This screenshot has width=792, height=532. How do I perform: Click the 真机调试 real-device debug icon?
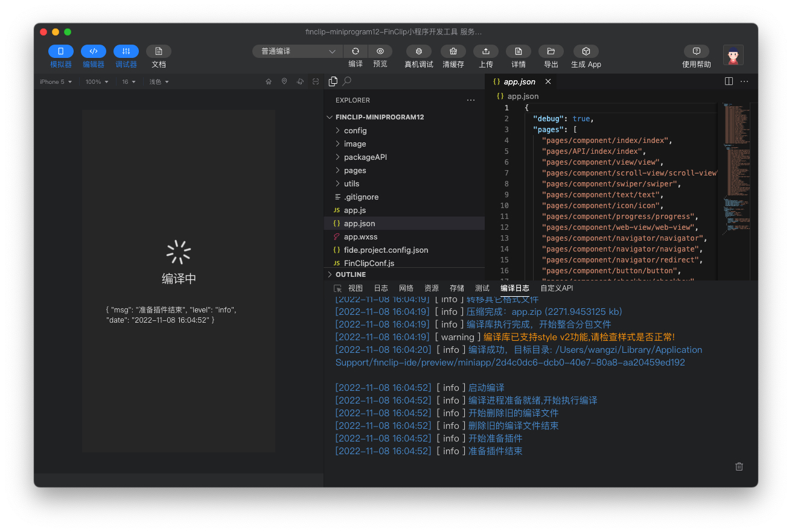418,52
